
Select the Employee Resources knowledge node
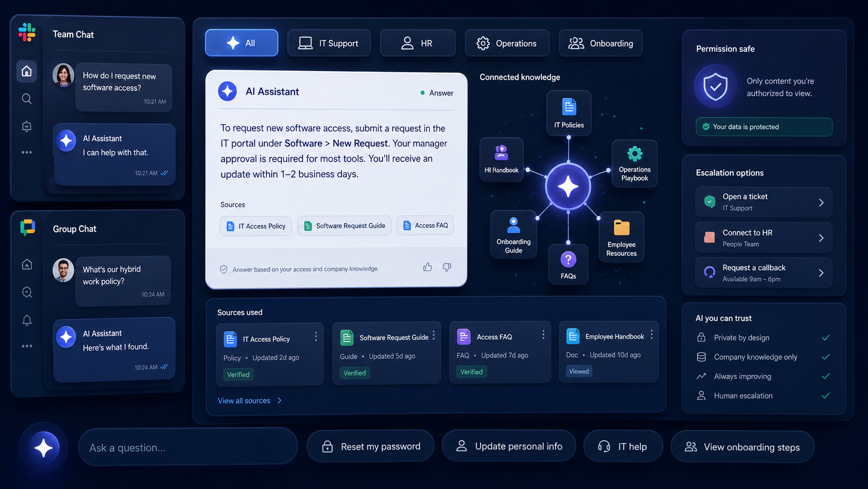tap(621, 237)
